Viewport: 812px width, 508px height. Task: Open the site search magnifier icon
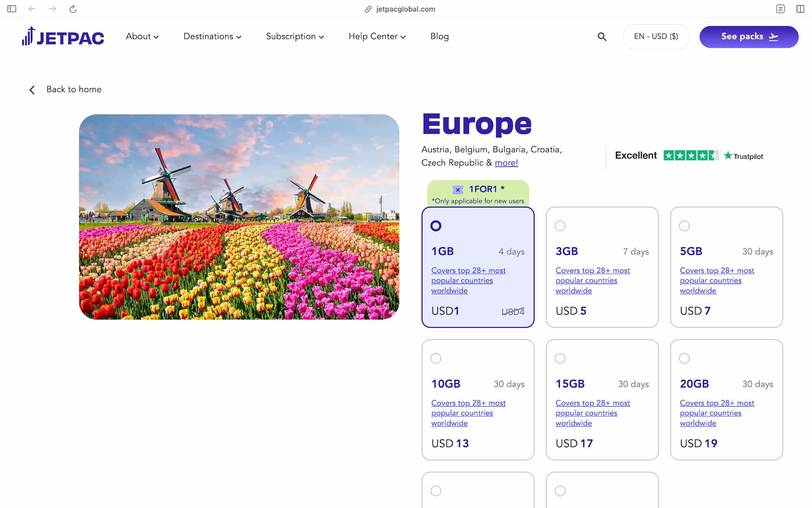[602, 37]
